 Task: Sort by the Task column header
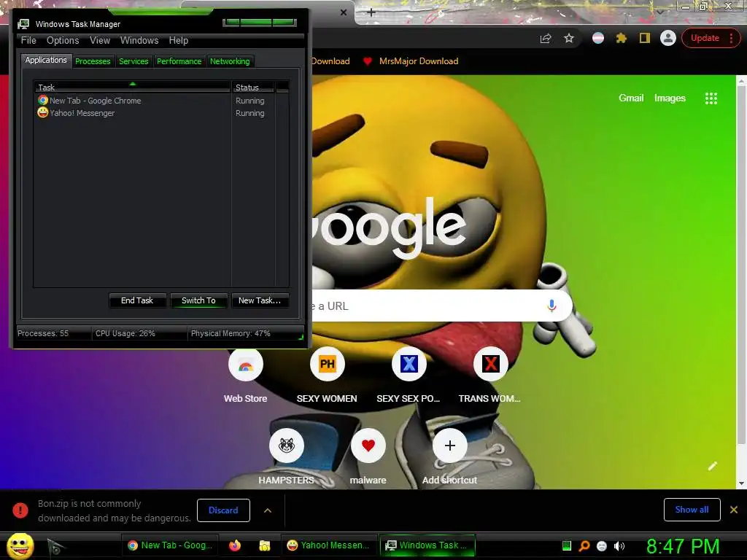[133, 87]
